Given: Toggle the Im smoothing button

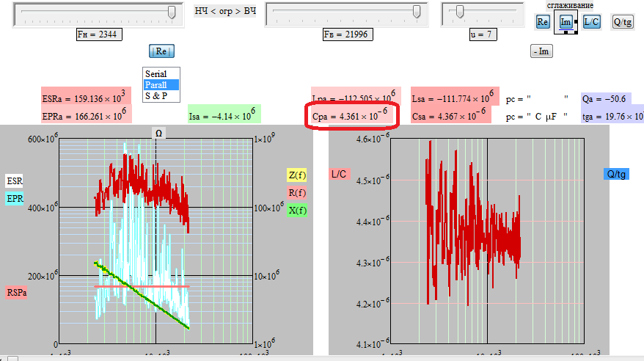Looking at the screenshot, I should [566, 22].
